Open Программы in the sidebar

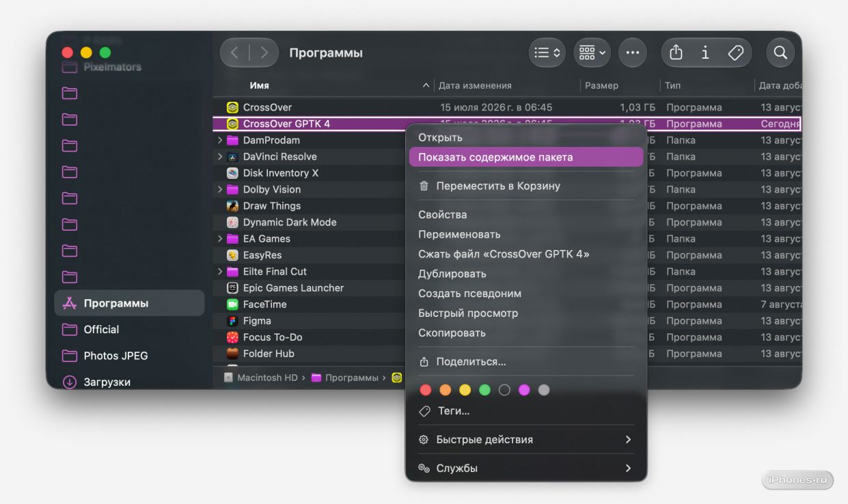click(129, 303)
